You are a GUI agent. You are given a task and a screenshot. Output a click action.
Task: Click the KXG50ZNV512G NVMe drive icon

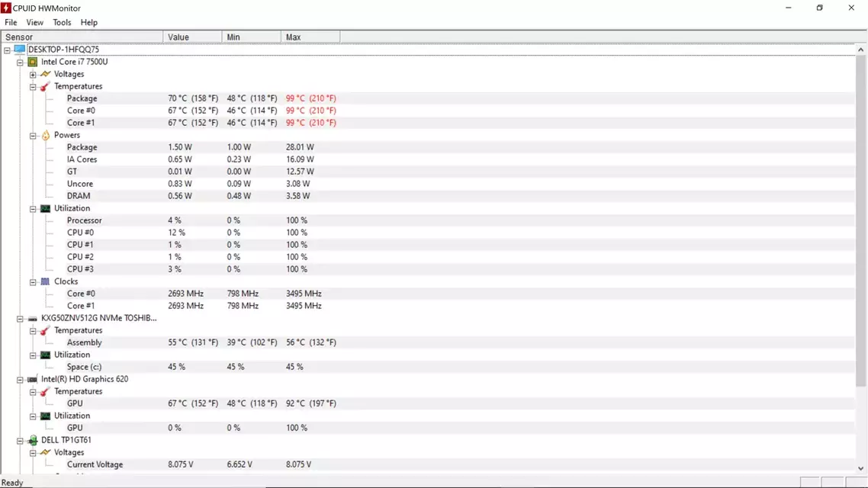point(33,318)
